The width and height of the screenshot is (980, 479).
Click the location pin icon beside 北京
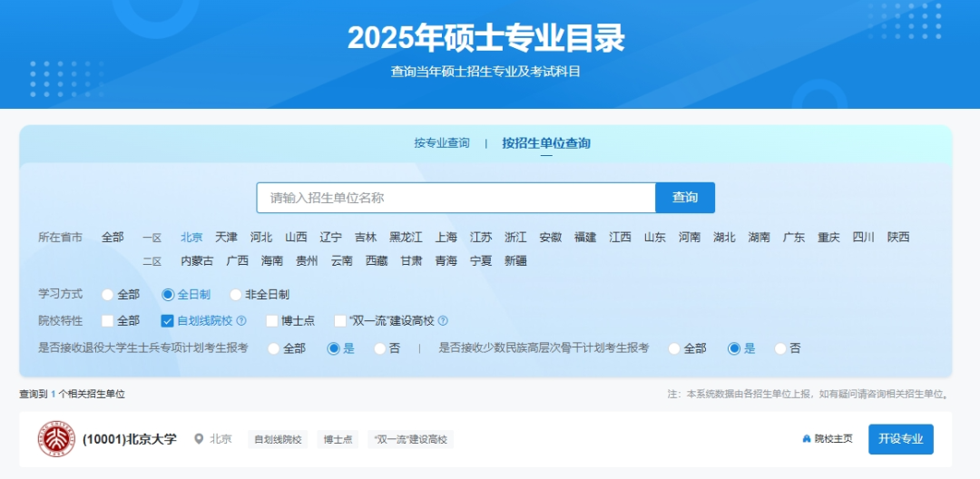click(x=199, y=439)
